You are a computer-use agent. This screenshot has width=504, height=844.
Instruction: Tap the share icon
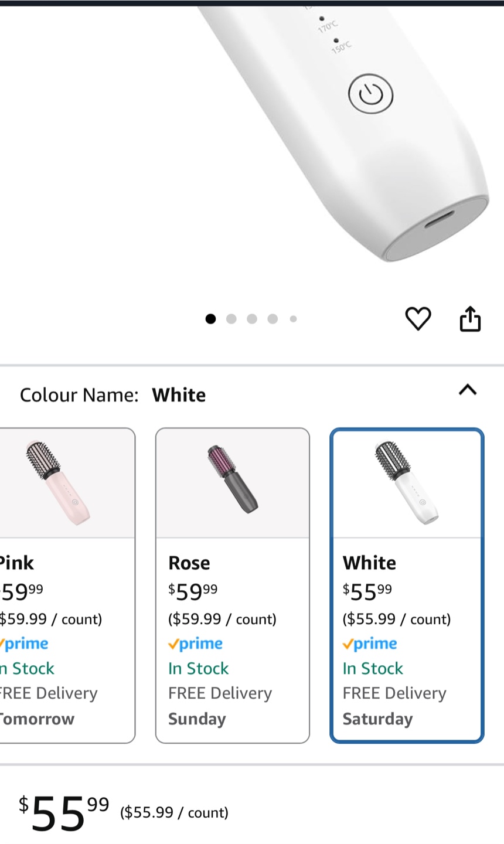tap(470, 319)
